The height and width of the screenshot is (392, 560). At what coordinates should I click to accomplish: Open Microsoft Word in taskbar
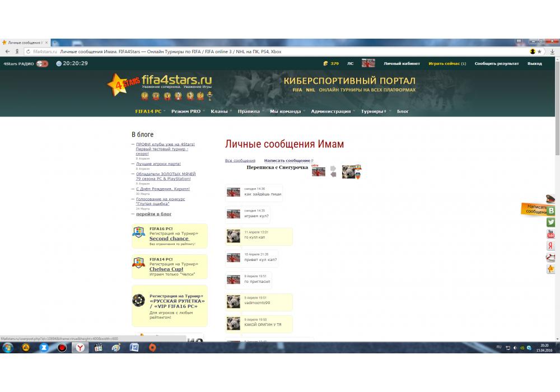[134, 347]
